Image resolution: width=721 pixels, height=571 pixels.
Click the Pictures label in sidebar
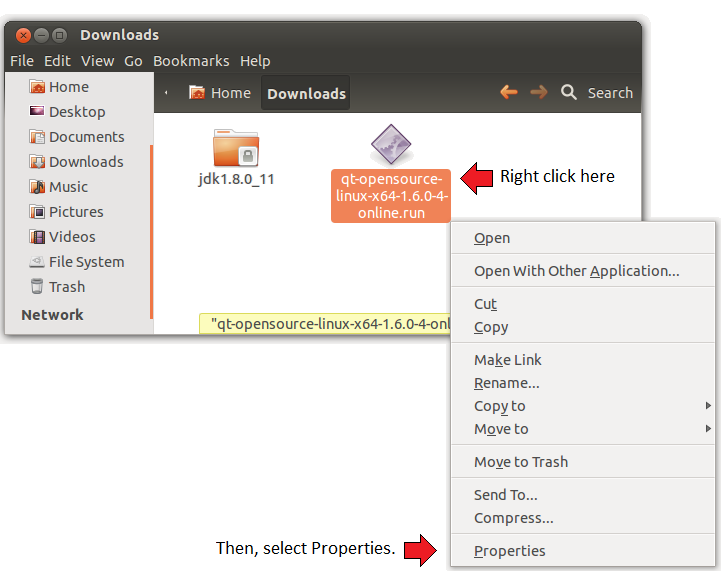point(76,211)
